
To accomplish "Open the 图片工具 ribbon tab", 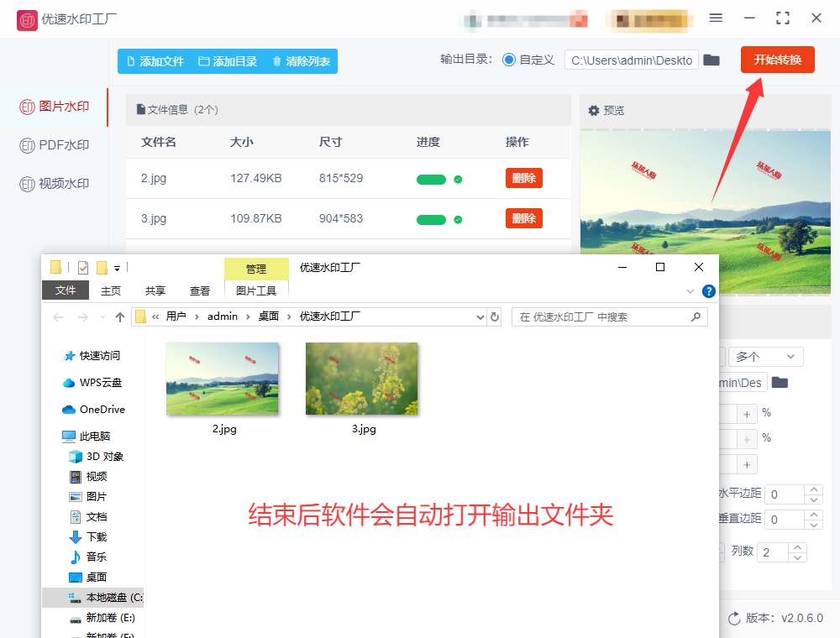I will click(256, 290).
